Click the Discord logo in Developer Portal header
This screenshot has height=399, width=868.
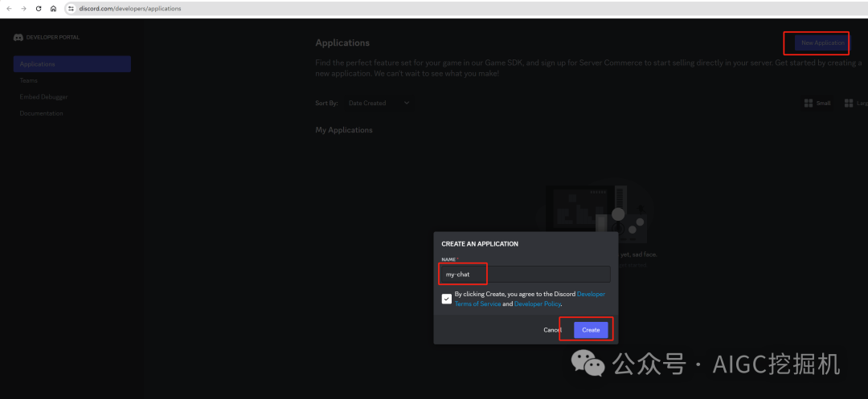tap(18, 37)
